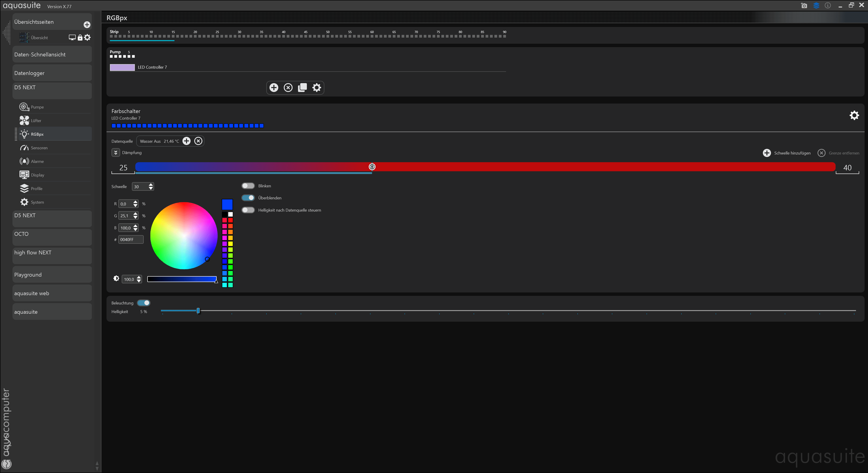868x473 pixels.
Task: Click the large blue current-color swatch
Action: pyautogui.click(x=227, y=204)
